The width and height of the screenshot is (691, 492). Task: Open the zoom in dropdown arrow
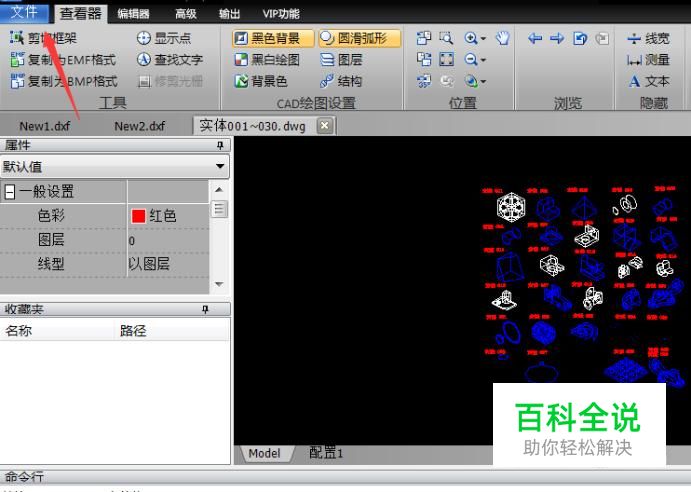pyautogui.click(x=483, y=39)
